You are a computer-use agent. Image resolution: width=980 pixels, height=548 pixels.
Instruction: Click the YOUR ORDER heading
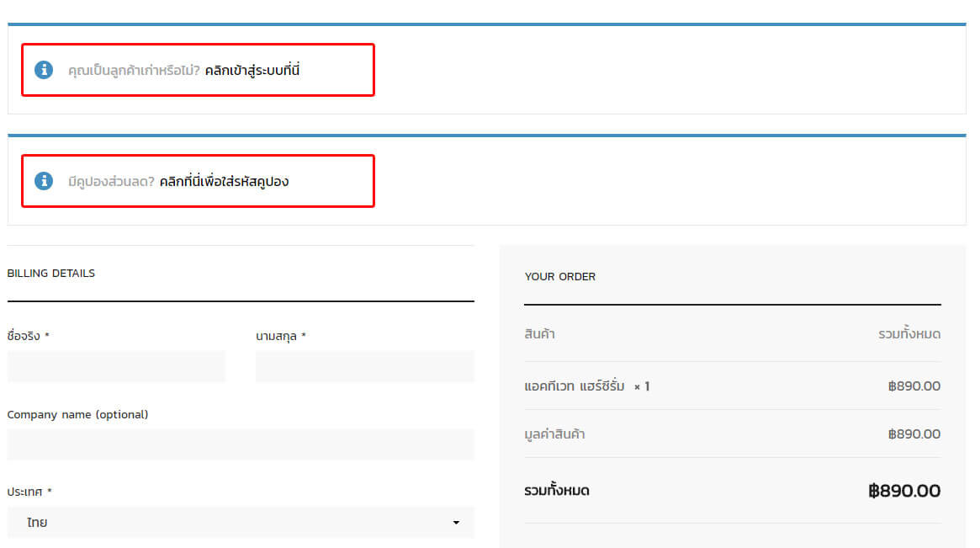click(x=560, y=277)
